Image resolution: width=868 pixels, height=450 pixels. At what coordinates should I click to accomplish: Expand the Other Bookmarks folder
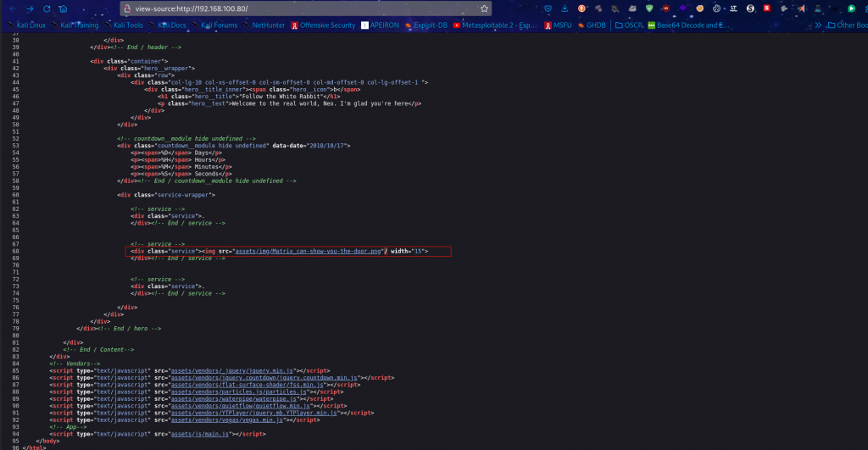(848, 25)
